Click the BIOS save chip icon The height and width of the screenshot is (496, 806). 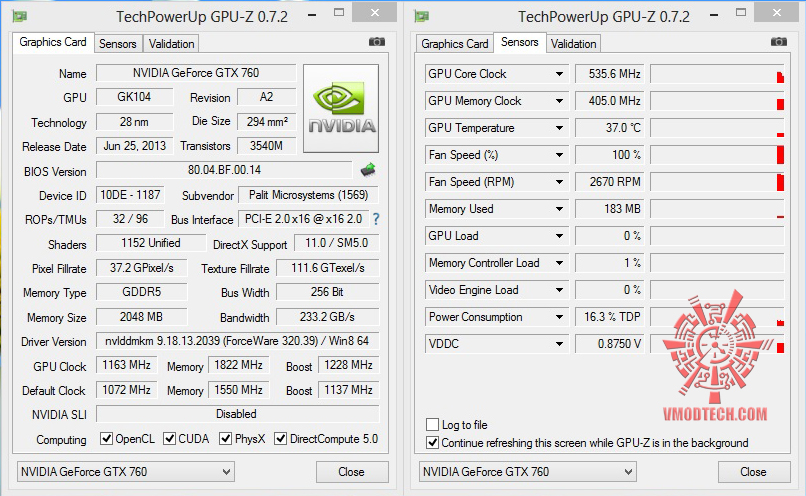click(368, 170)
